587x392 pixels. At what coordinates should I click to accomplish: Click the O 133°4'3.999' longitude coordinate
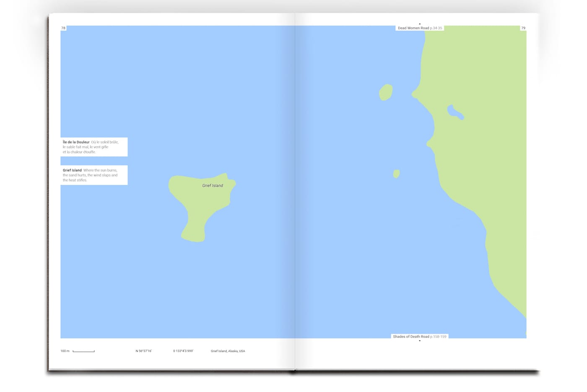pos(183,351)
